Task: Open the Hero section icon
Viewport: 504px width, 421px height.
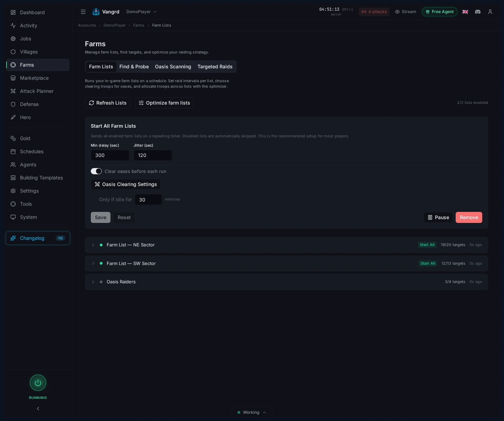Action: (x=13, y=117)
